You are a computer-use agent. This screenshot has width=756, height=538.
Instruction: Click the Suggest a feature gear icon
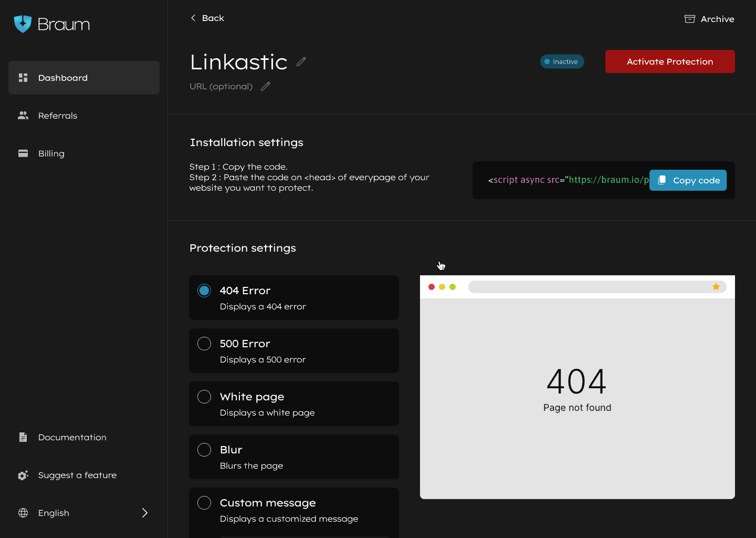click(23, 475)
